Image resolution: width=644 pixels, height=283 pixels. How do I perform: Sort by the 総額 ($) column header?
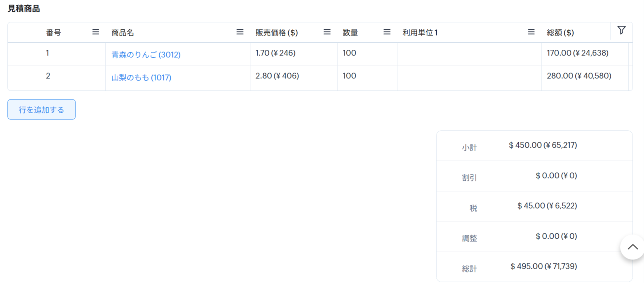tap(560, 33)
